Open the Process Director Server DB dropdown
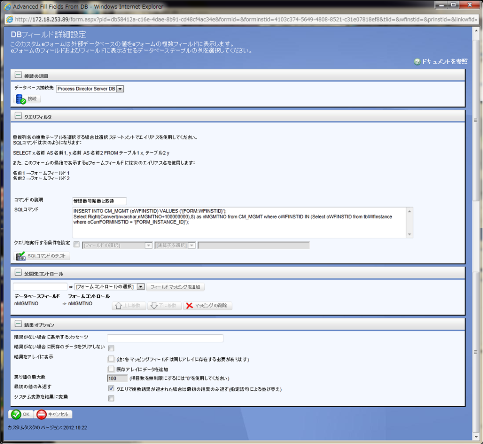Viewport: 483px width, 444px height. point(120,89)
